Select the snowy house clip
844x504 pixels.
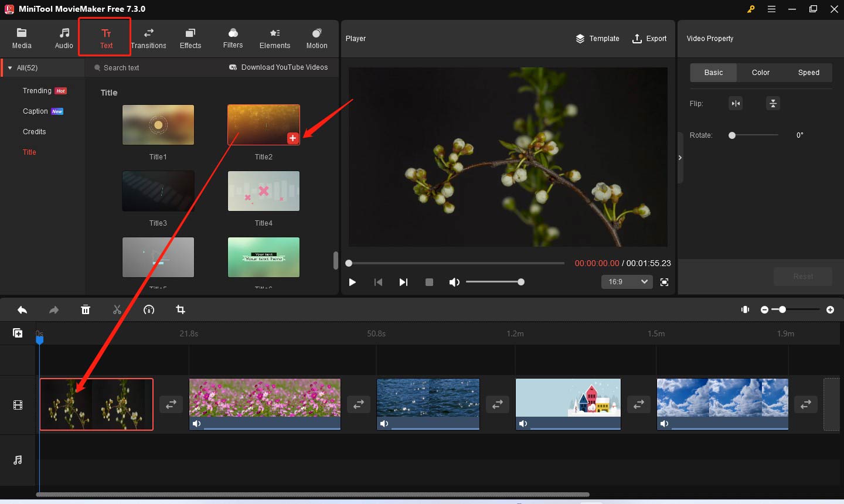coord(568,404)
